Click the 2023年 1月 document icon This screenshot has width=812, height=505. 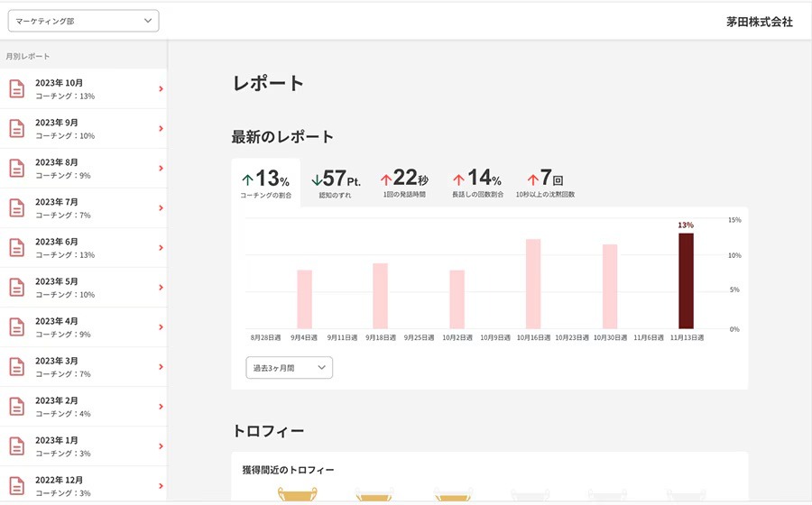point(16,446)
